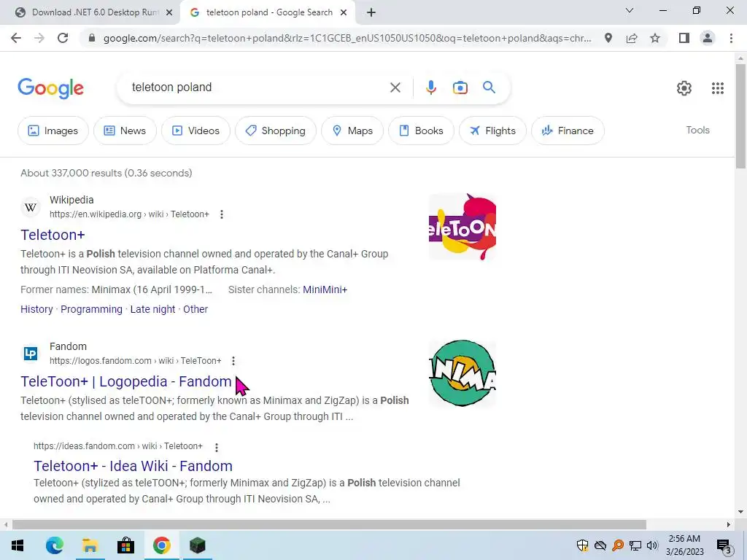
Task: Click the Fandom Logopedia favicon
Action: [x=31, y=354]
